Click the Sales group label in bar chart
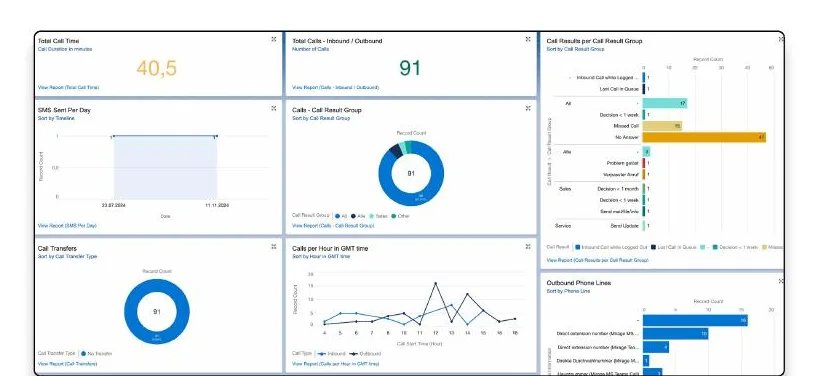The image size is (817, 376). pyautogui.click(x=565, y=189)
